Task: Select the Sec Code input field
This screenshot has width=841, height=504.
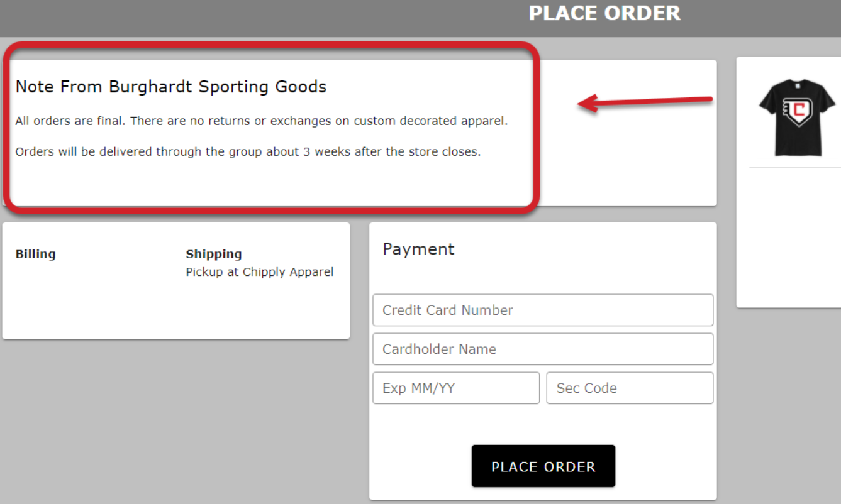Action: (630, 388)
